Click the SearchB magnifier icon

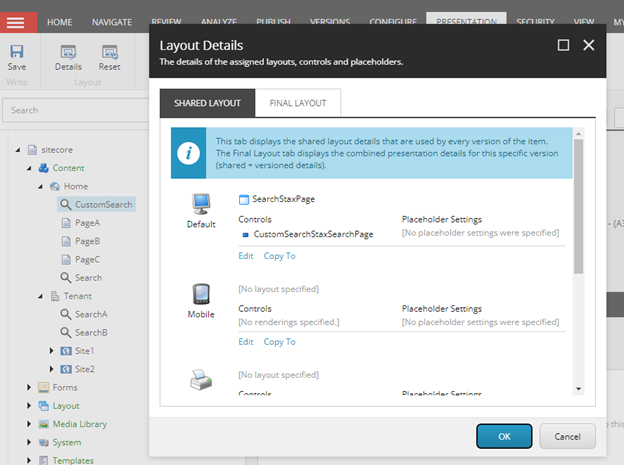65,332
